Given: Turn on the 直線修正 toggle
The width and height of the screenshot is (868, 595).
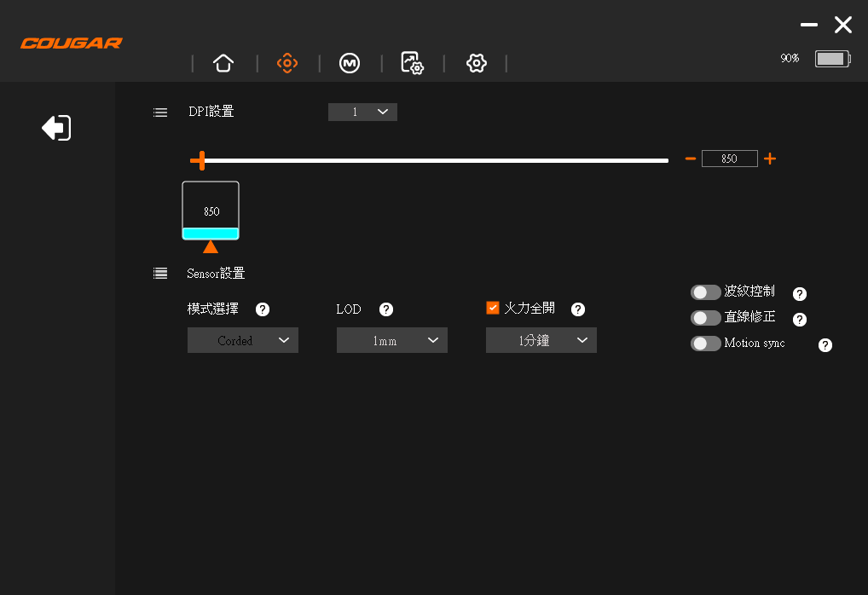Looking at the screenshot, I should pos(705,318).
